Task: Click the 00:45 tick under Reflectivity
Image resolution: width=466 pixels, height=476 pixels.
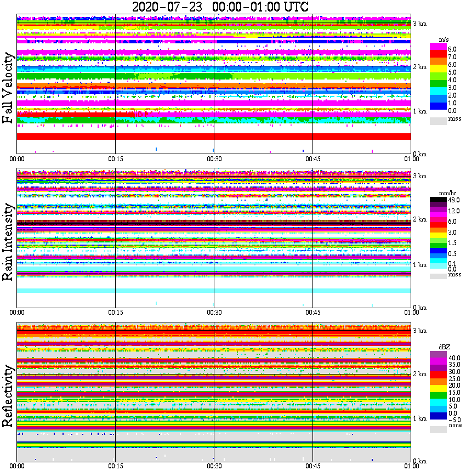Action: click(x=313, y=466)
